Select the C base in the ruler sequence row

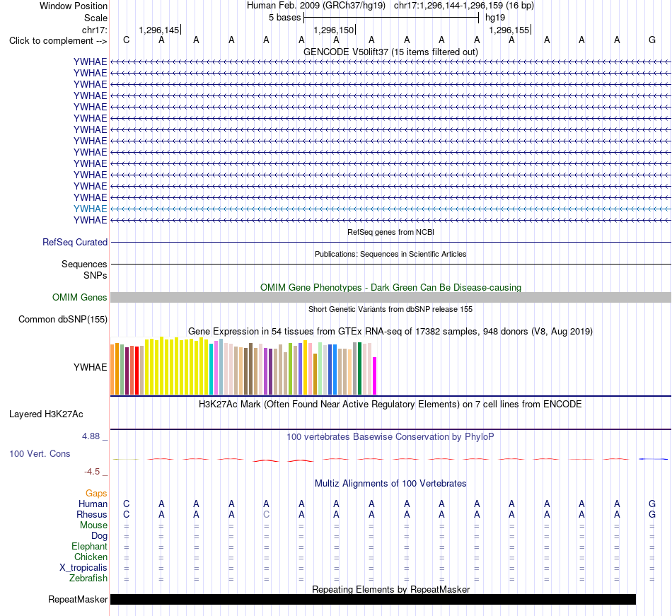point(126,40)
